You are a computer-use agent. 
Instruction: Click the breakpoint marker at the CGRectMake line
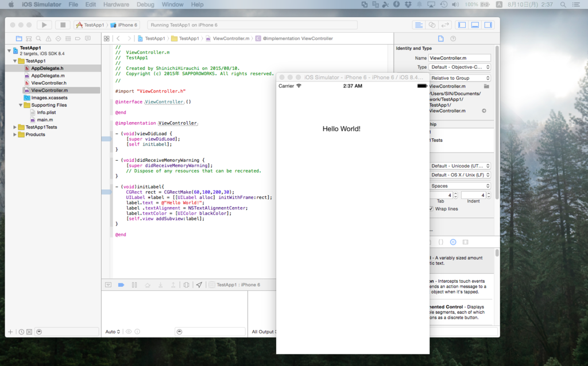pos(106,192)
